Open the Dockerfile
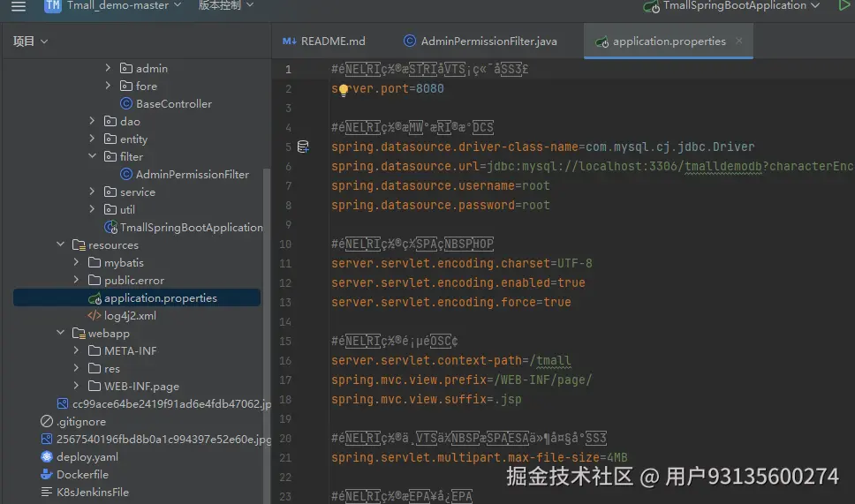 82,474
